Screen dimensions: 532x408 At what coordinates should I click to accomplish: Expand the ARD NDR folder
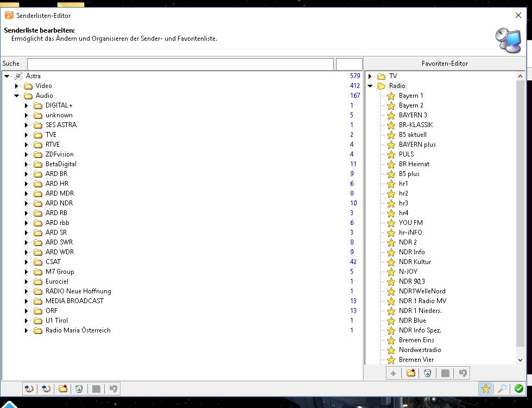pos(27,203)
